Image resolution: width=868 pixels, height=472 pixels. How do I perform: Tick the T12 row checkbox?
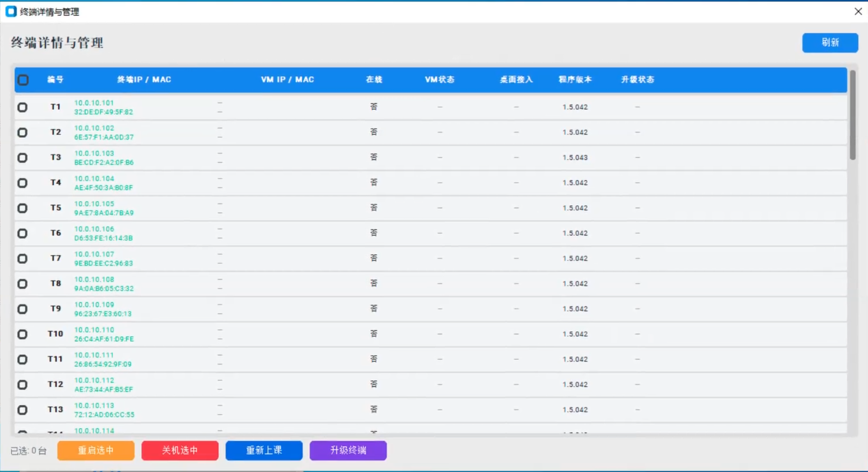click(x=23, y=385)
